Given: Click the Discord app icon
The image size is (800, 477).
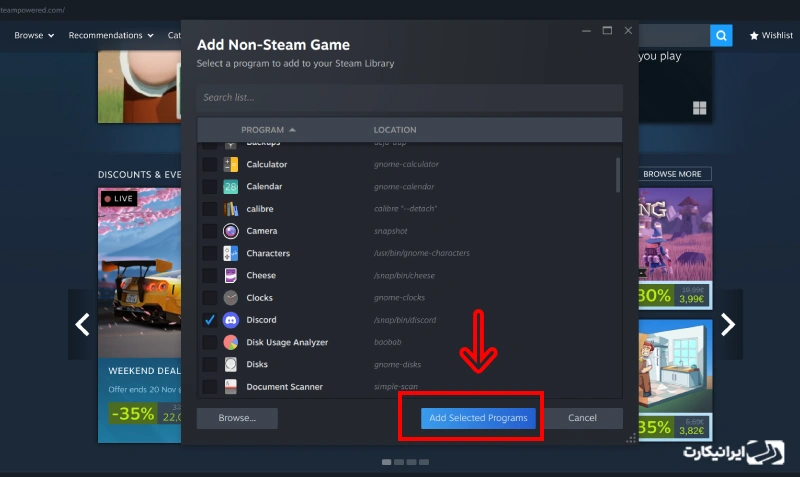Looking at the screenshot, I should (x=231, y=320).
